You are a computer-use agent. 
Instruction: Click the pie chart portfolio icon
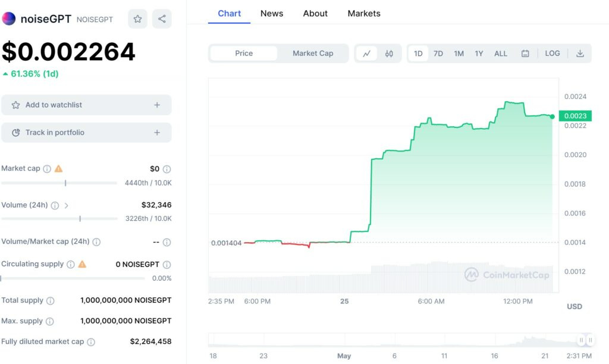[16, 133]
